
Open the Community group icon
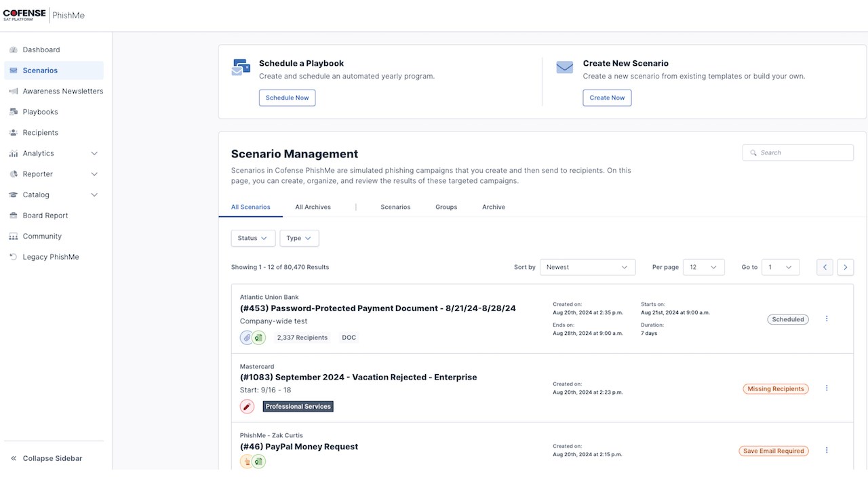(x=14, y=236)
